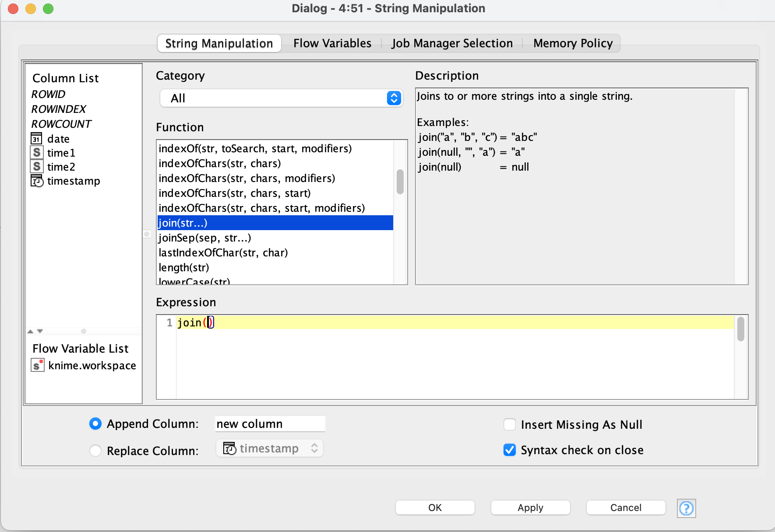Select indexOf(str, toSearch, start, modifiers) function

[x=275, y=148]
